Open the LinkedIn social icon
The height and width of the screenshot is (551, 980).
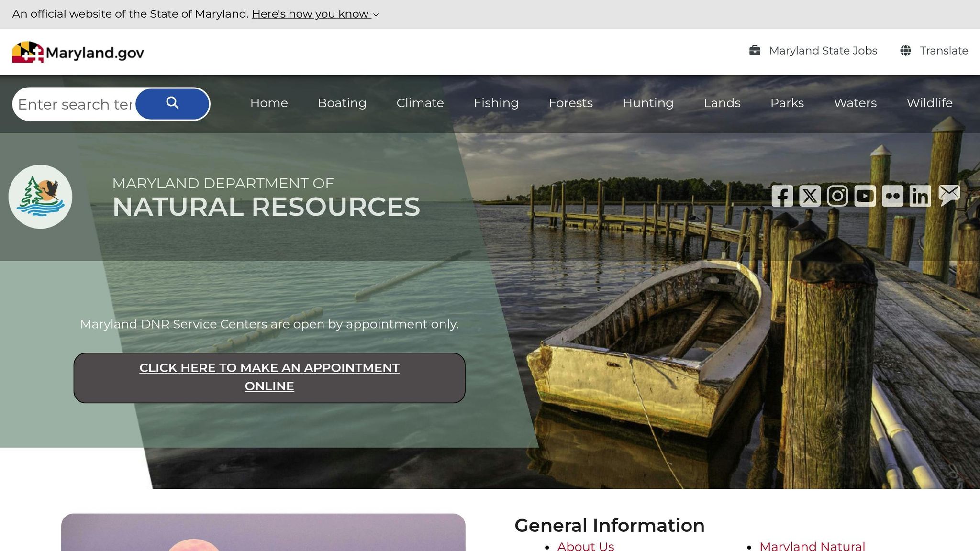coord(920,196)
